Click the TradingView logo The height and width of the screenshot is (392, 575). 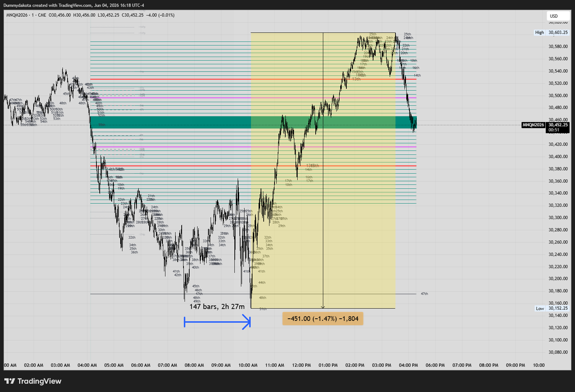pos(33,381)
